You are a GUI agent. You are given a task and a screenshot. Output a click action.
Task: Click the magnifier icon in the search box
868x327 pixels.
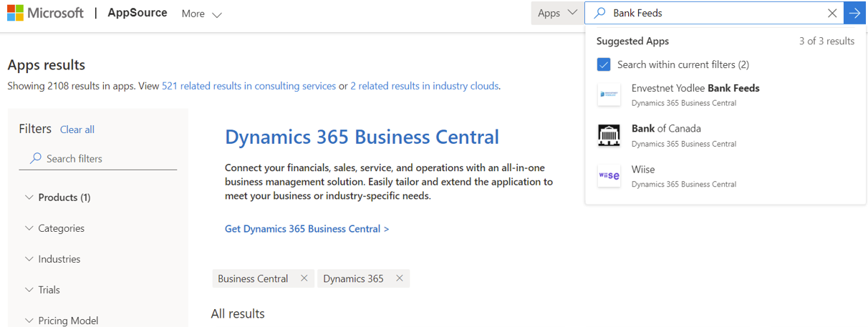click(601, 13)
